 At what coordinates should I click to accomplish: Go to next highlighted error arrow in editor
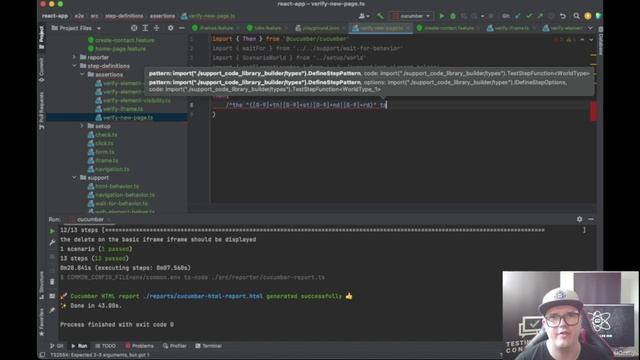(591, 40)
